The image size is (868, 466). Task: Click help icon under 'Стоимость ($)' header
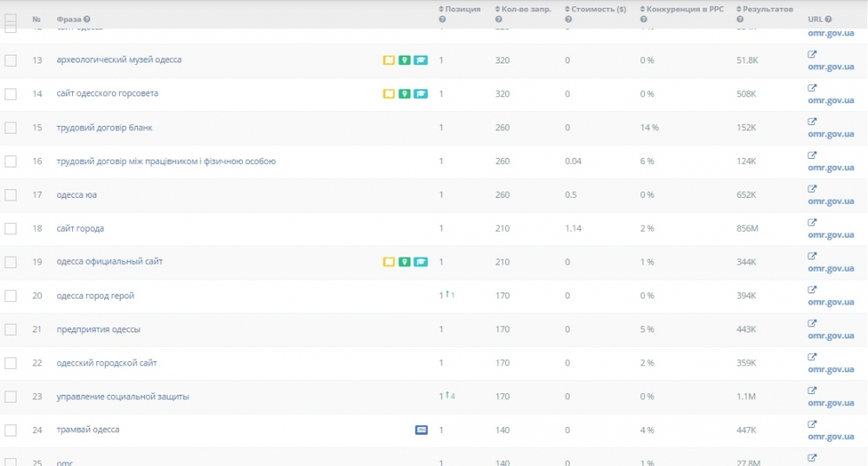[x=568, y=19]
